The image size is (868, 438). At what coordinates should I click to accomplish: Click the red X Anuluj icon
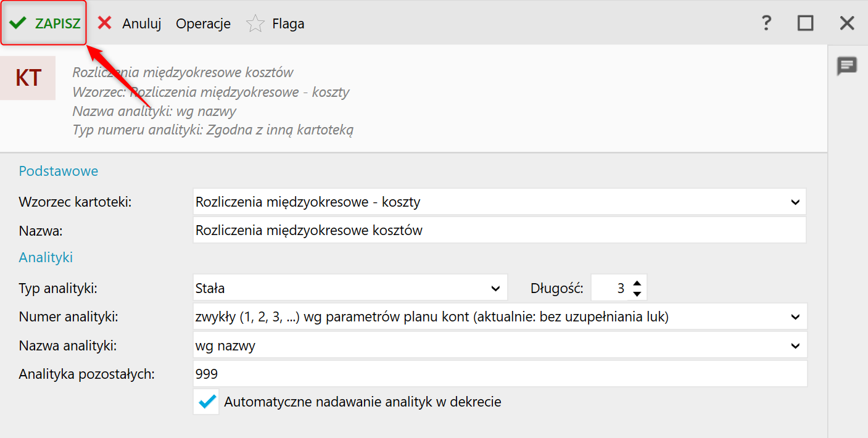point(105,23)
